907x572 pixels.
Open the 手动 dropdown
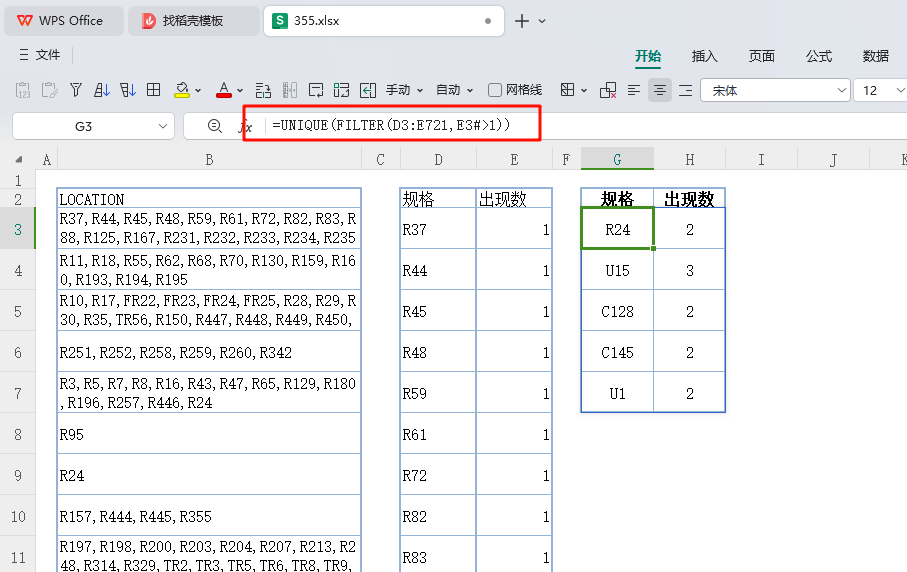coord(404,90)
